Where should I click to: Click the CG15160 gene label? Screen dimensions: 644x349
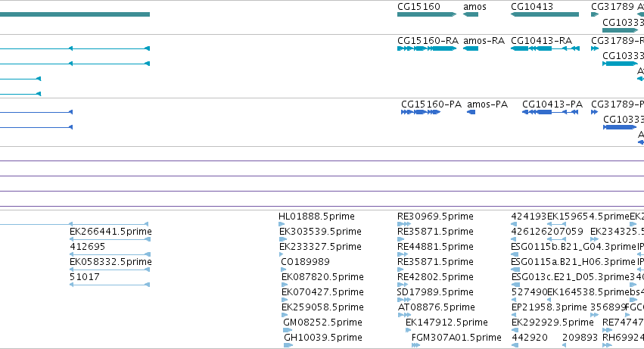(418, 7)
